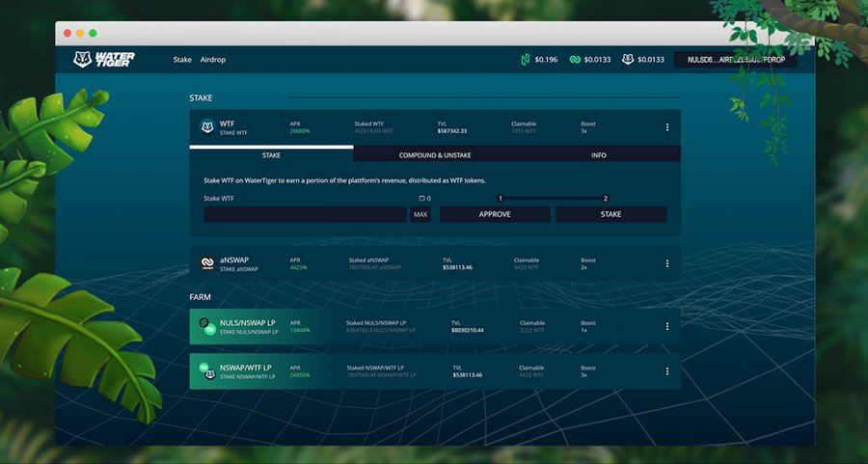Click the WTF pool tiger icon

click(x=207, y=127)
